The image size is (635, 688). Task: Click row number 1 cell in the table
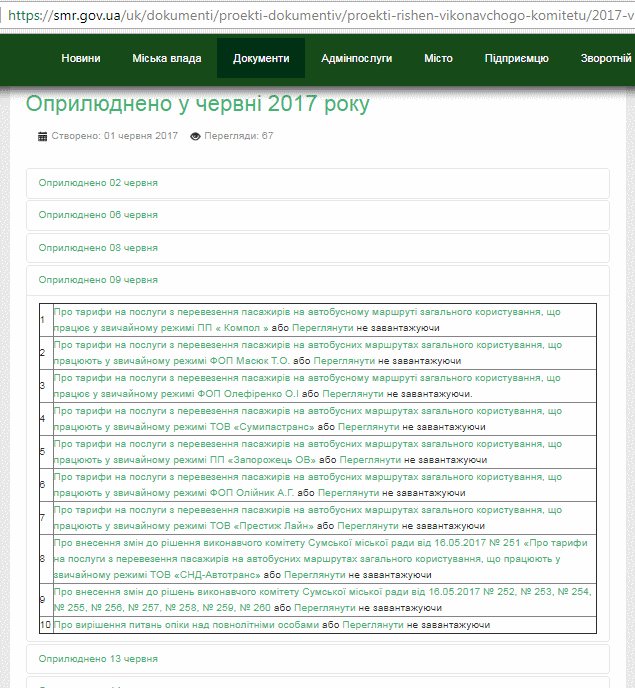click(x=46, y=320)
